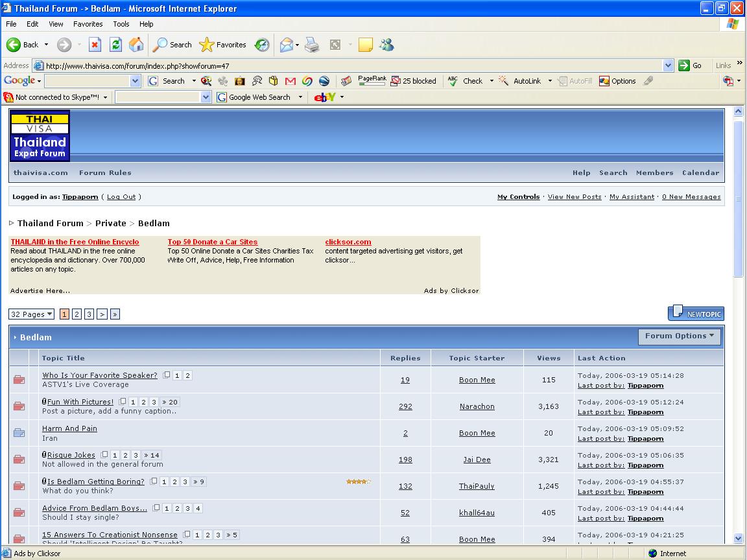Go to page 2 of forum
Viewport: 747px width, 560px height.
point(77,314)
